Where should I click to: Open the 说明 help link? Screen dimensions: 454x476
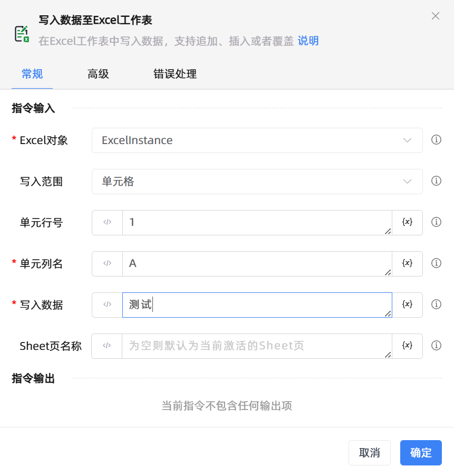[308, 41]
